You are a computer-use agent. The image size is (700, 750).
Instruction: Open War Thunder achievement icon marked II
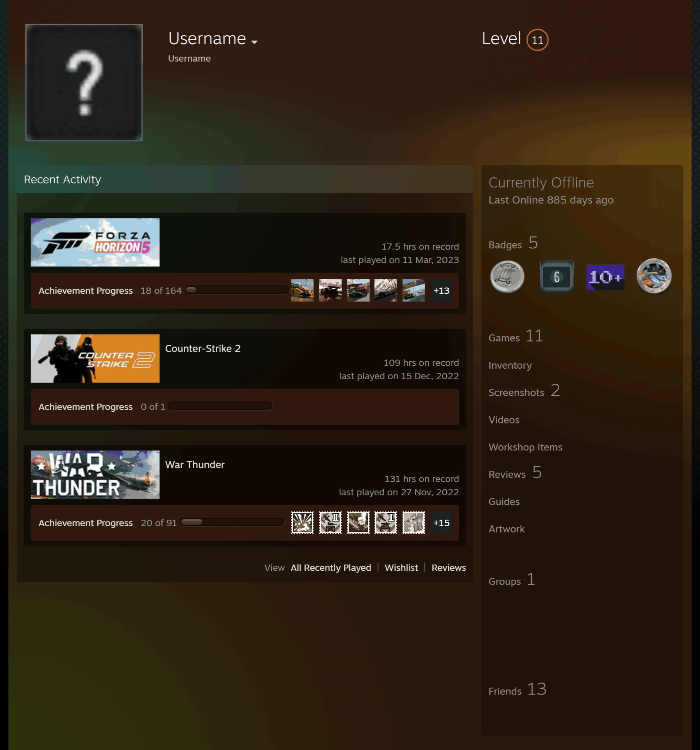(x=330, y=522)
